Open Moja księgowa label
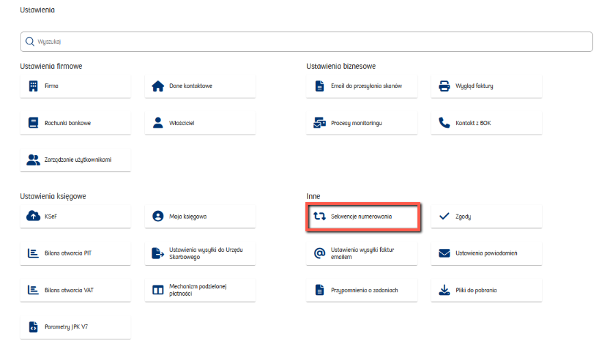Screen dimensions: 599x364 tap(188, 216)
